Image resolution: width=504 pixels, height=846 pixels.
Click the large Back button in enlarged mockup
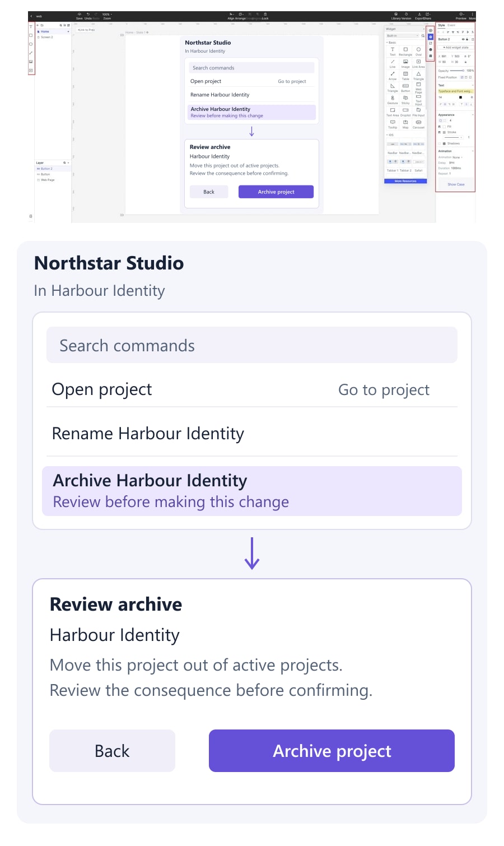coord(112,751)
